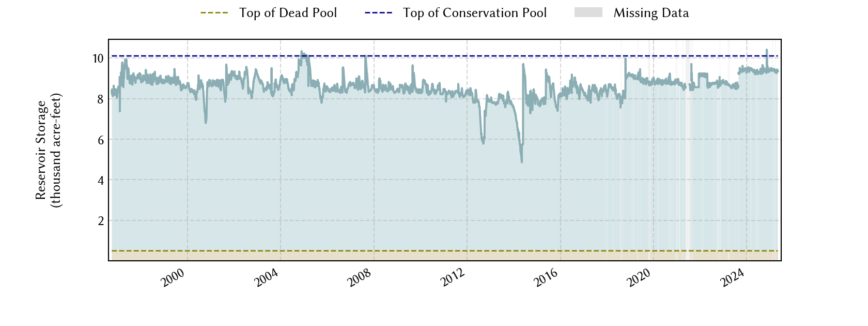Screen dimensions: 868x326
Task: Click the 2016 x-axis tick label
Action: pos(546,278)
